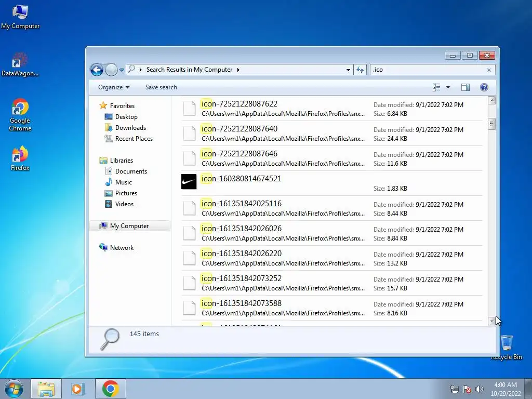
Task: Click the Videos film strip icon
Action: pyautogui.click(x=109, y=204)
